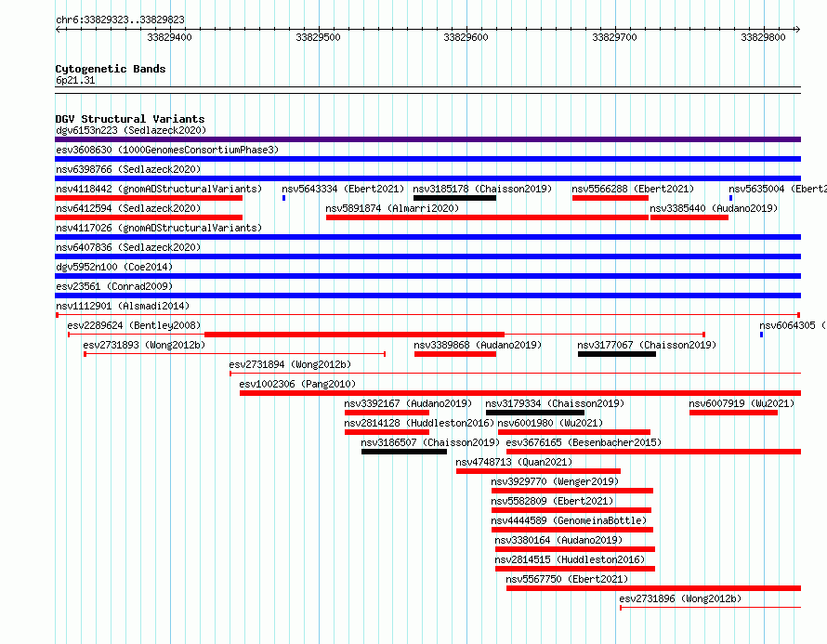
Task: Click the red bar under nsv5891874
Action: point(487,217)
